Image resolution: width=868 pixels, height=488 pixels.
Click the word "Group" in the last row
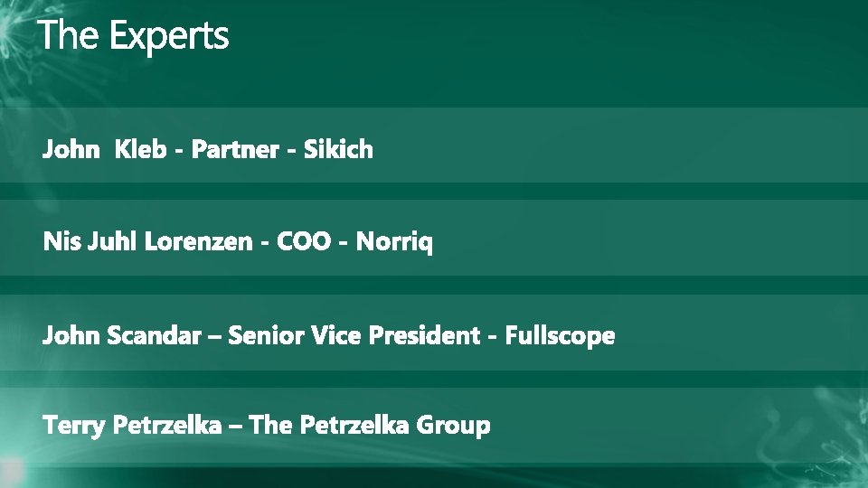coord(453,427)
